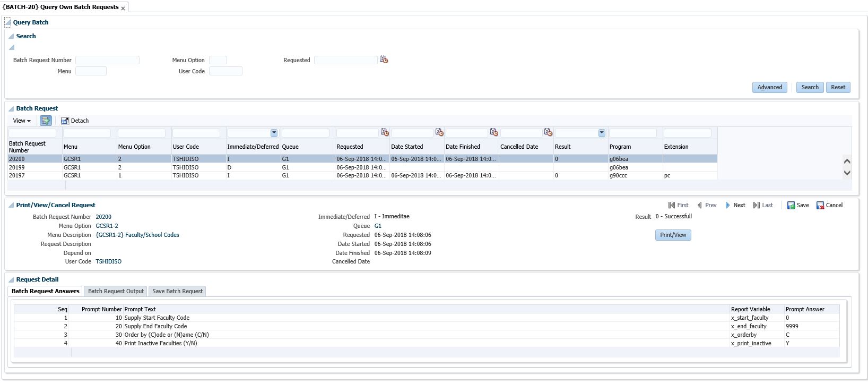Close the BATCH-20 Query Own Batch Requests tab
The height and width of the screenshot is (383, 868).
coord(123,8)
